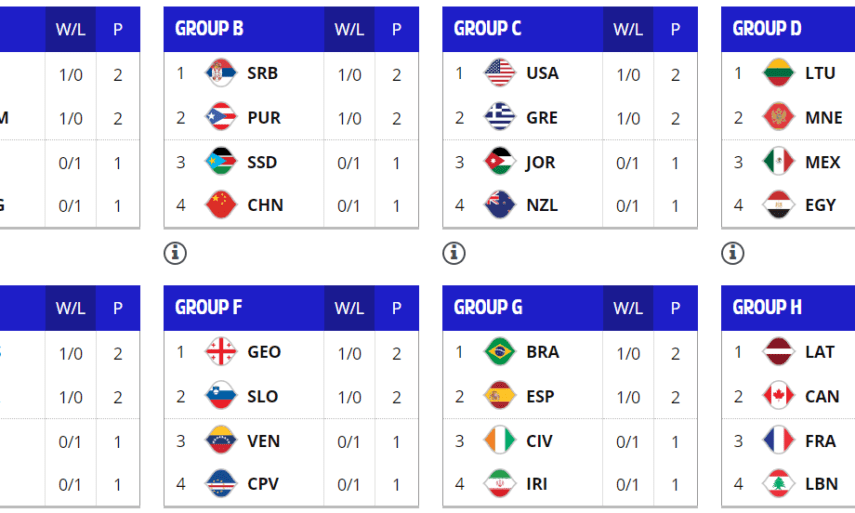This screenshot has height=513, width=855.
Task: Select the GROUP B header
Action: tap(209, 29)
